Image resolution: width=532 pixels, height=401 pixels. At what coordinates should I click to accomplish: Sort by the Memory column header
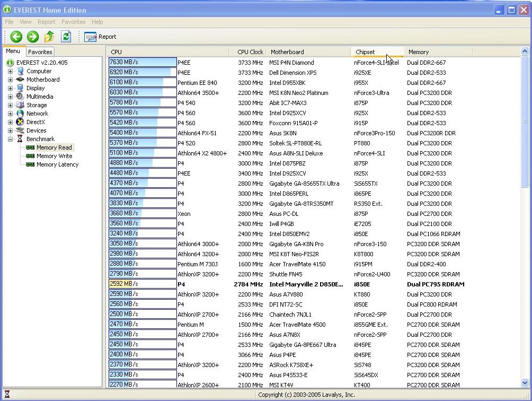[x=438, y=52]
